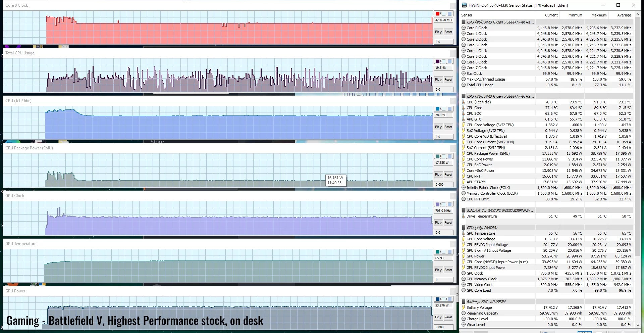
Task: Click the thermometer icon next to GPU Temperature
Action: [x=464, y=233]
